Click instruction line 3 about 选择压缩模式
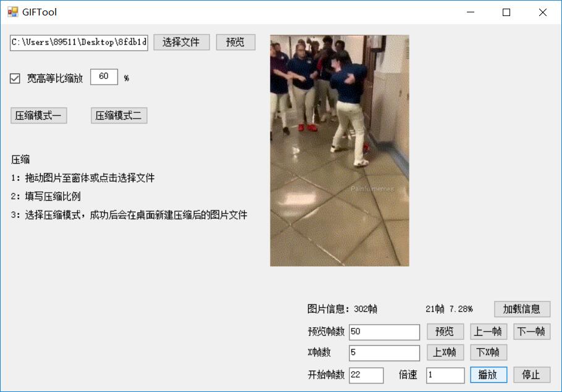Screen dimensions: 562x392 coord(129,215)
